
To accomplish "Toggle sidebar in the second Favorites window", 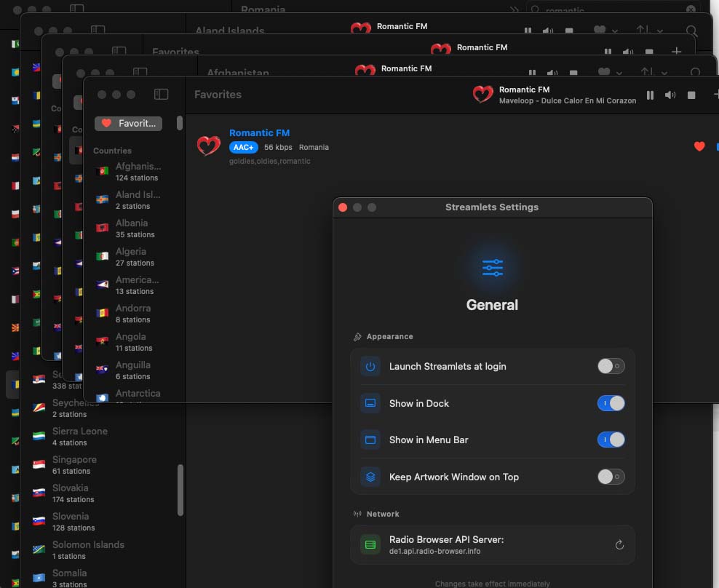I will [x=119, y=51].
